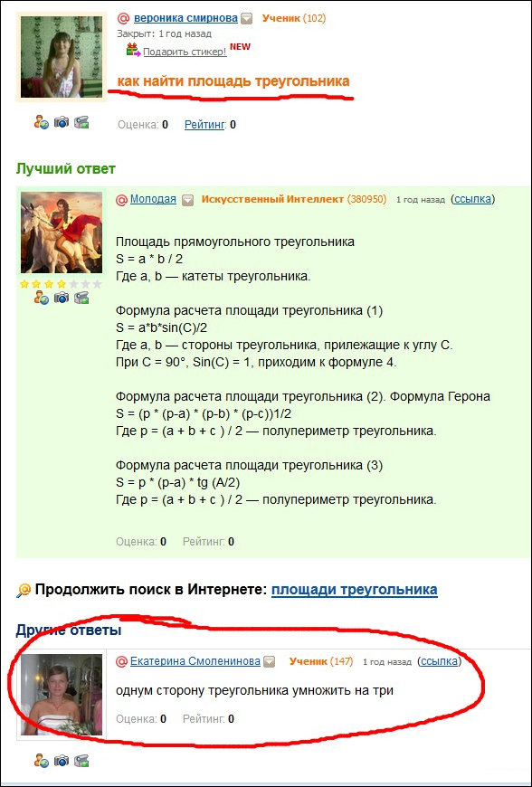
Task: Click the video icon under the Молодая avatar
Action: tap(81, 298)
